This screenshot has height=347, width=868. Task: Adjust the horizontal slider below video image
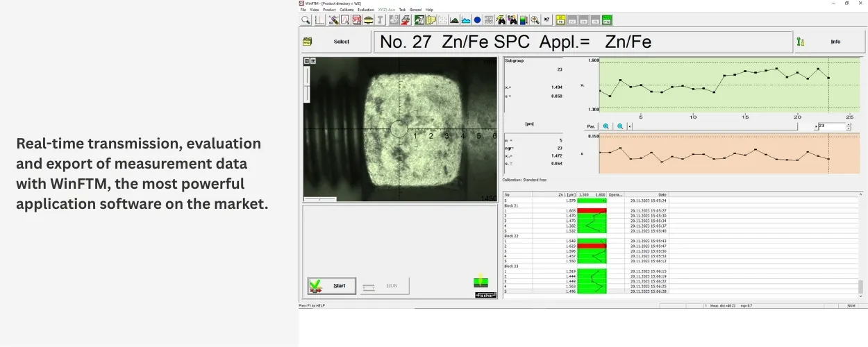pos(320,199)
